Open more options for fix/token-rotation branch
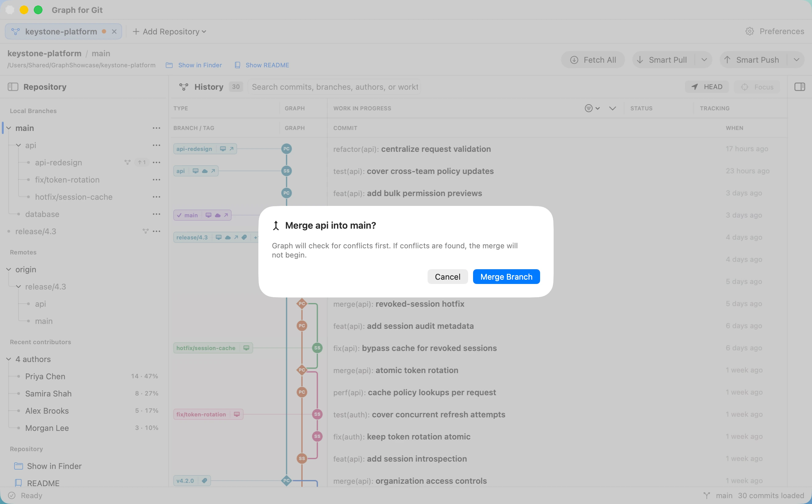This screenshot has height=504, width=812. tap(157, 180)
